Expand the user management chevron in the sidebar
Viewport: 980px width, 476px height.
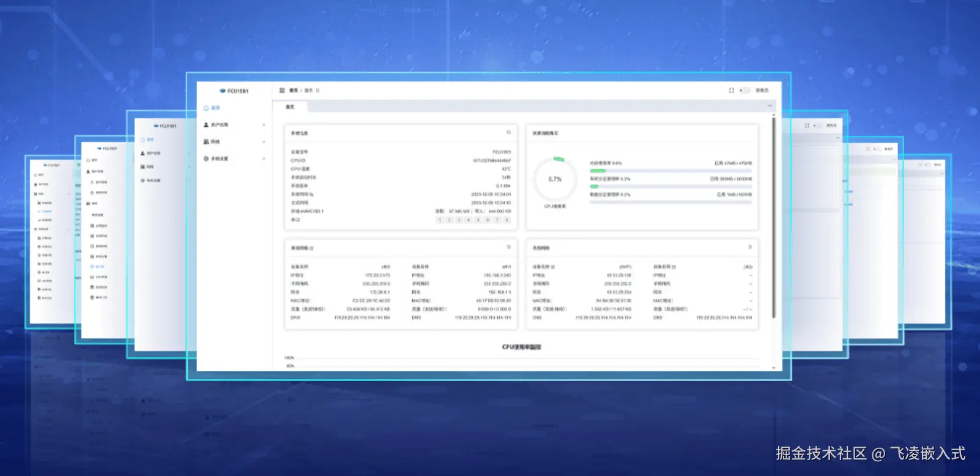(x=264, y=125)
